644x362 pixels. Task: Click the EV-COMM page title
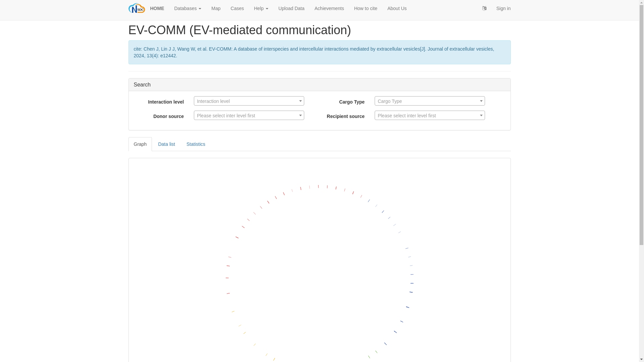pos(239,30)
